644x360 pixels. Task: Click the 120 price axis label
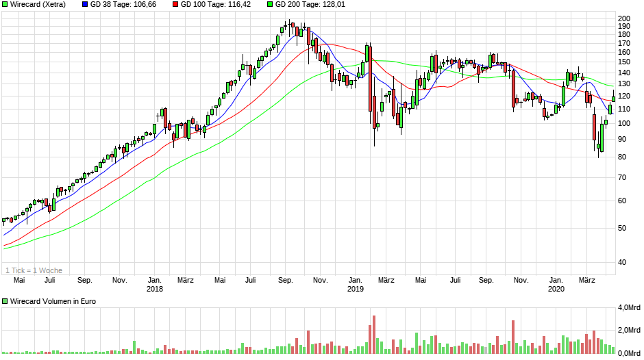(x=624, y=96)
